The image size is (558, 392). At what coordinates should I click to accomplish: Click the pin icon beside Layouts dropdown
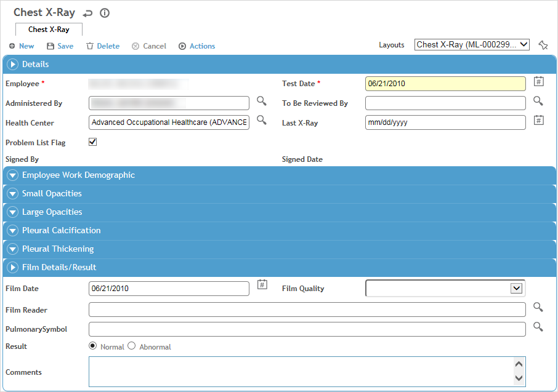(x=543, y=45)
